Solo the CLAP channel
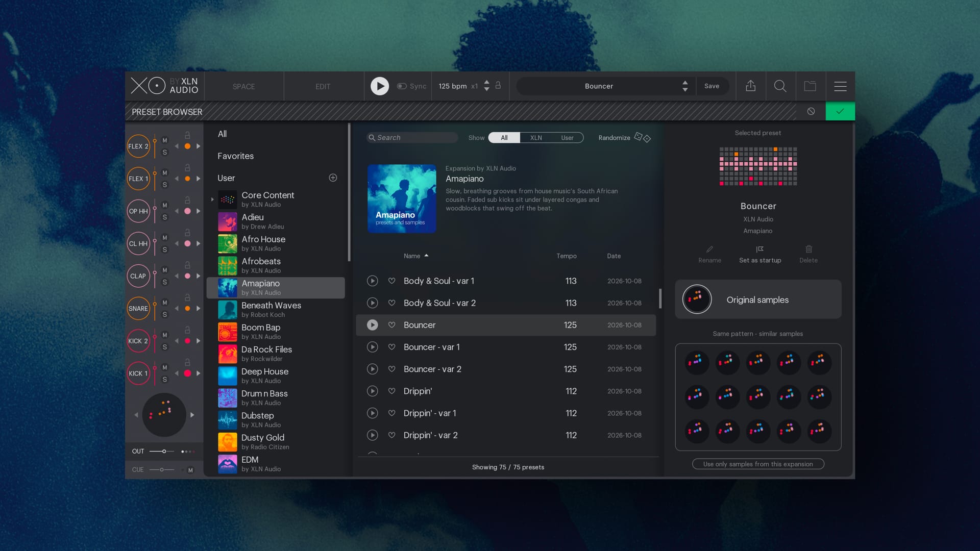The width and height of the screenshot is (980, 551). tap(164, 282)
